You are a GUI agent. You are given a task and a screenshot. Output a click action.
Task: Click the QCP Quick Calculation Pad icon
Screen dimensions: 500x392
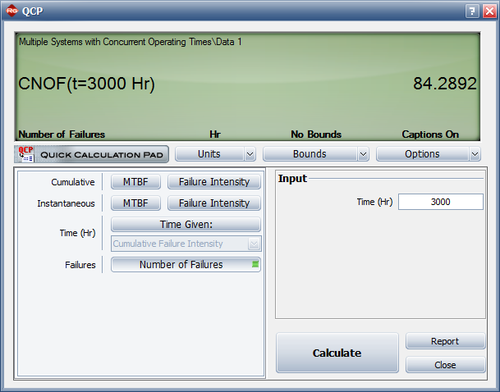26,154
